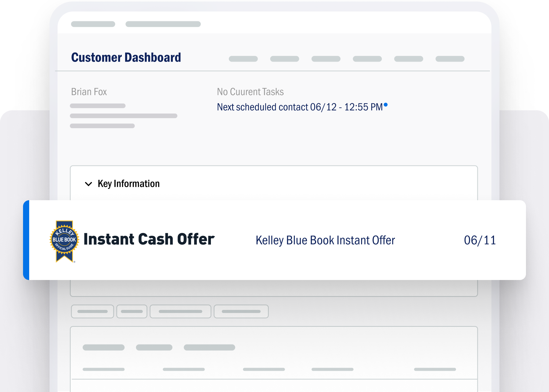Click the Key Information section title
The width and height of the screenshot is (549, 392).
click(x=129, y=184)
